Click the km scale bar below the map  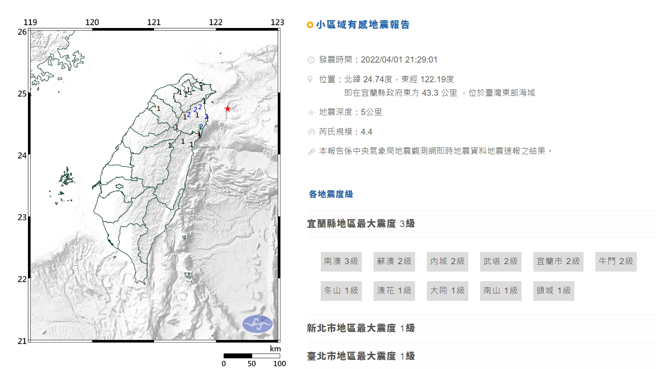[251, 356]
